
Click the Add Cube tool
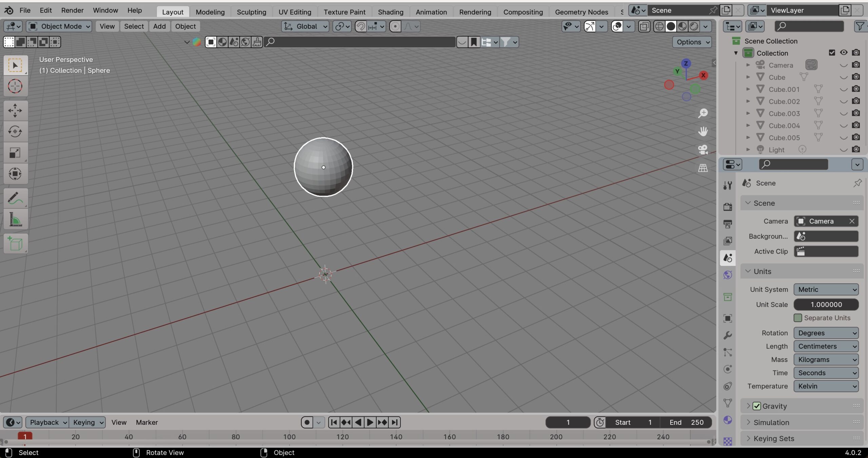point(15,243)
